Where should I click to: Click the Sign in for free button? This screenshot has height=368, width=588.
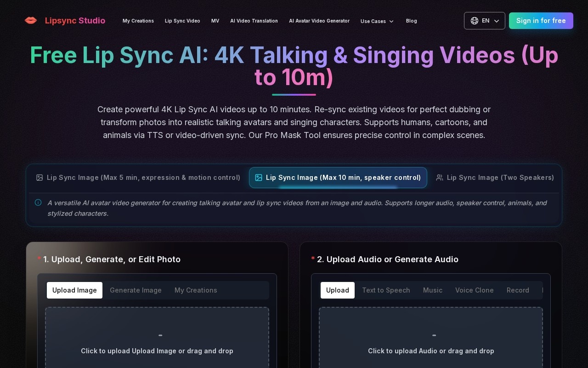pos(541,21)
